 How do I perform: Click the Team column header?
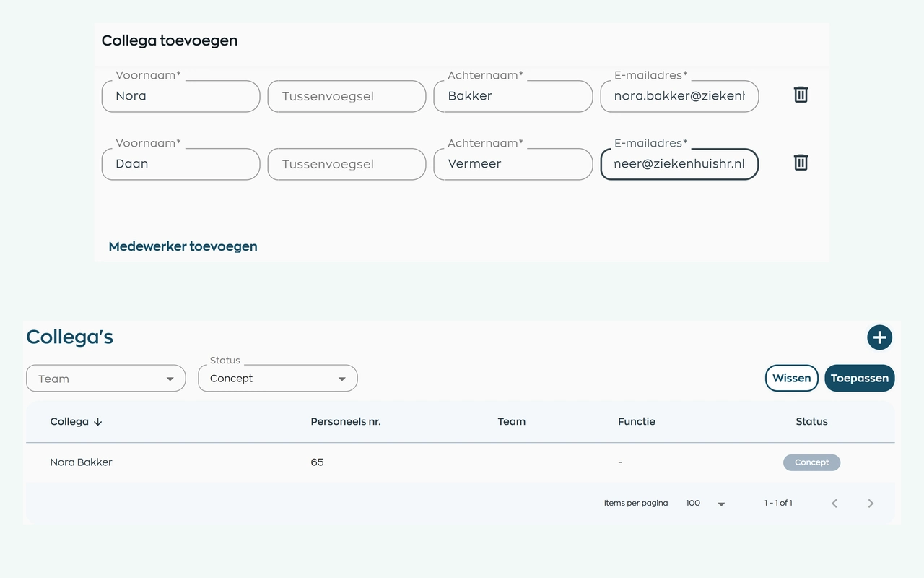point(512,422)
